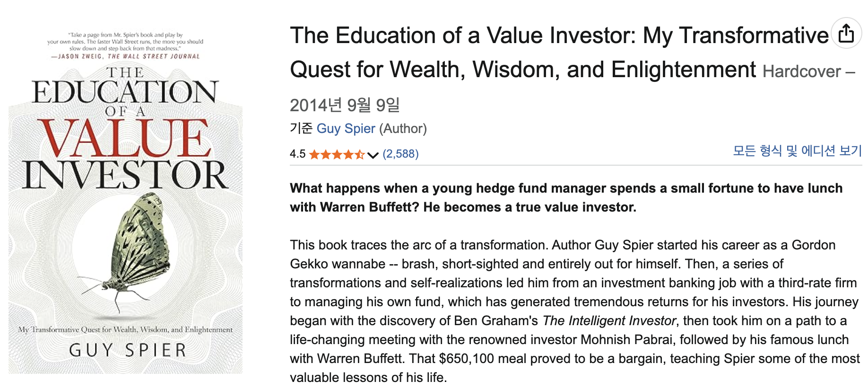Click the '모든 형식 및 에디션 보기' link
868x390 pixels.
point(797,151)
